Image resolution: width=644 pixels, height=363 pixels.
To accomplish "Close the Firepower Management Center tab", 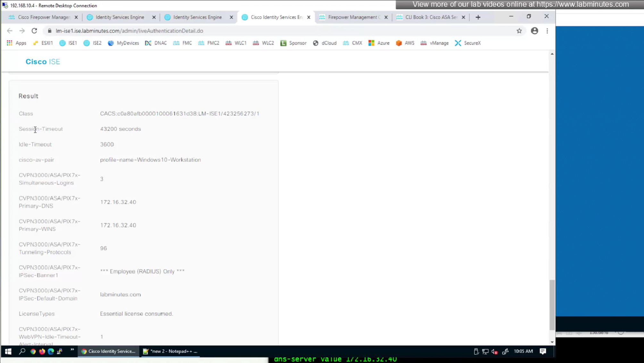I will (386, 17).
